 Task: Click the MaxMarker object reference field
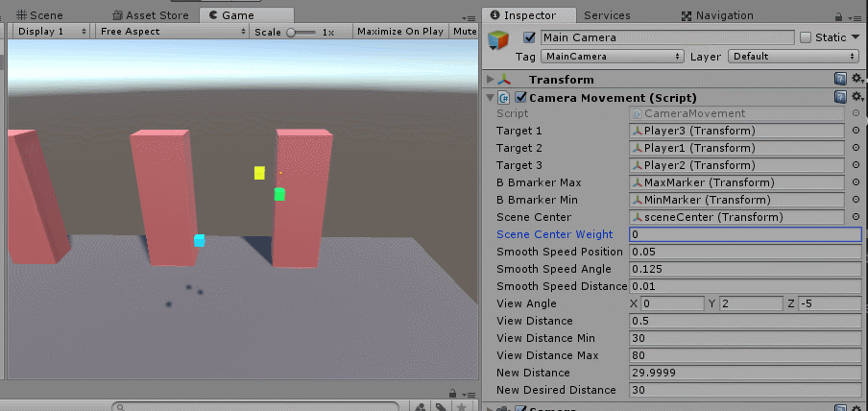tap(736, 182)
